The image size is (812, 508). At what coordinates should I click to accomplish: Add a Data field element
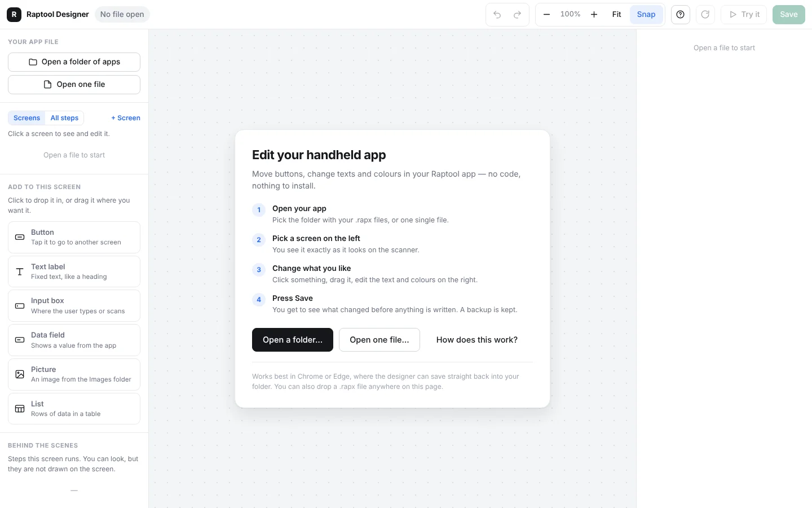coord(74,340)
